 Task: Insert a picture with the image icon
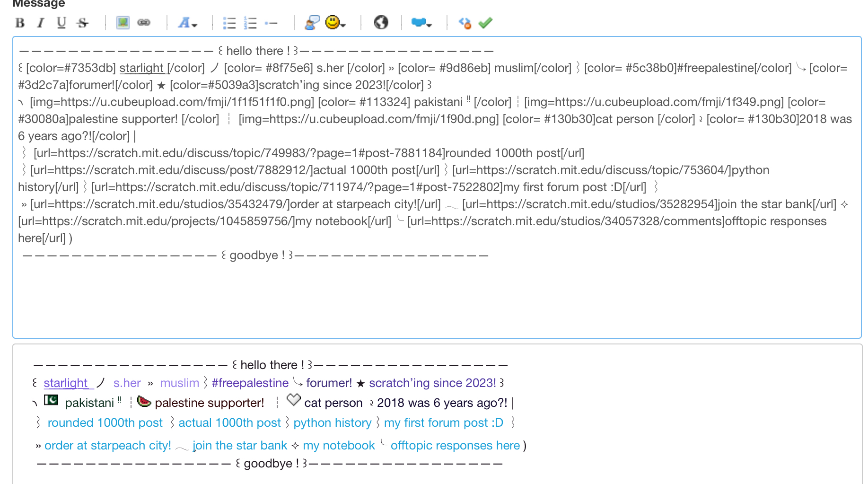(123, 23)
